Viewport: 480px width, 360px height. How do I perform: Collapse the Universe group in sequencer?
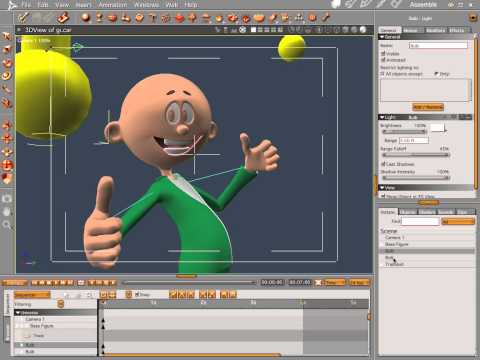click(18, 313)
